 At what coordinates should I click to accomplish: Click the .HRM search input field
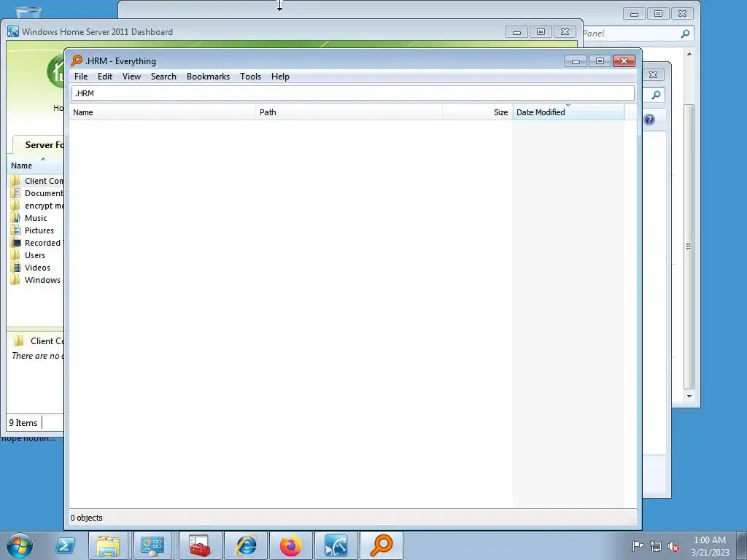(x=352, y=93)
